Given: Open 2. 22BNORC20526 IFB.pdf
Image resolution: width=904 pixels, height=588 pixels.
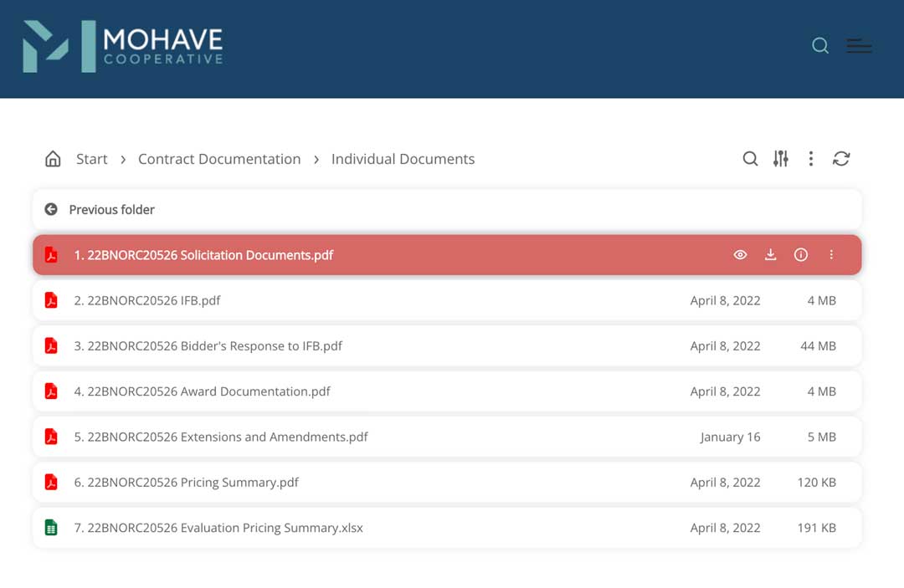Looking at the screenshot, I should pos(447,300).
